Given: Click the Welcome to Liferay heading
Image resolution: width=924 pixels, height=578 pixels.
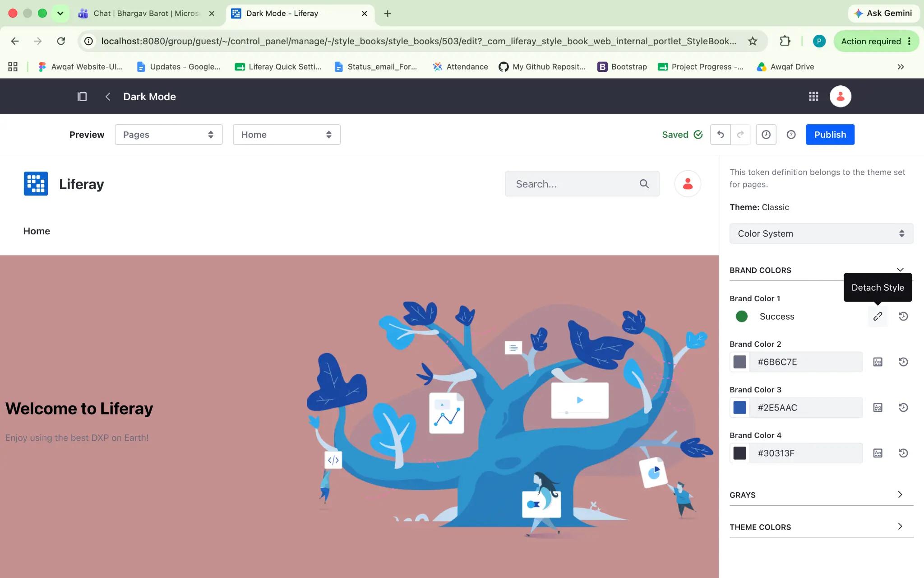Looking at the screenshot, I should 79,409.
